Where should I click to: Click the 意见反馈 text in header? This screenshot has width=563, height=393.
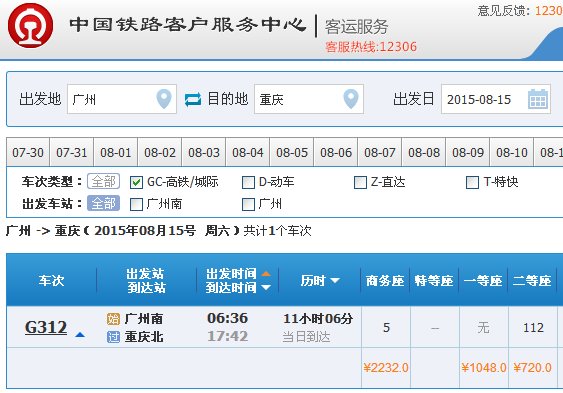[x=503, y=11]
